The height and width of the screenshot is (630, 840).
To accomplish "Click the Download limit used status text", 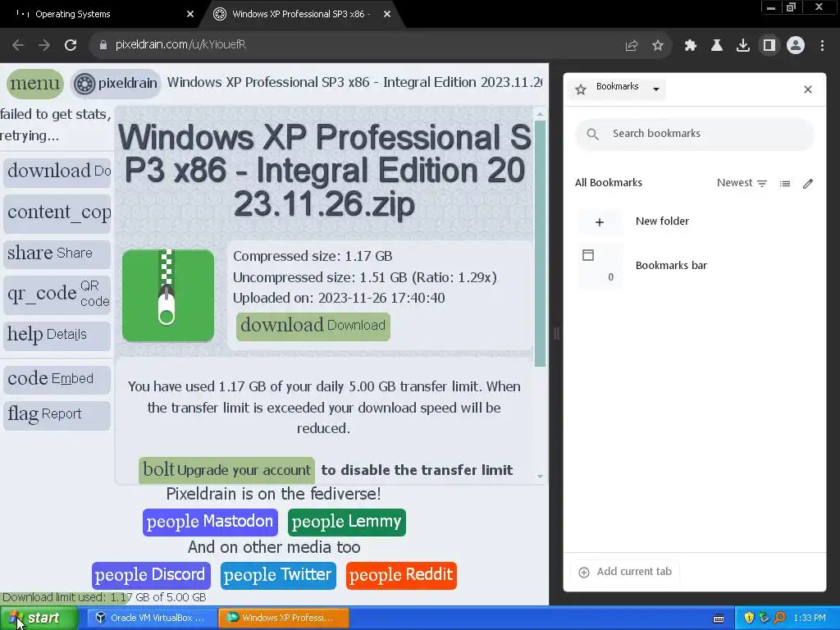I will click(104, 597).
